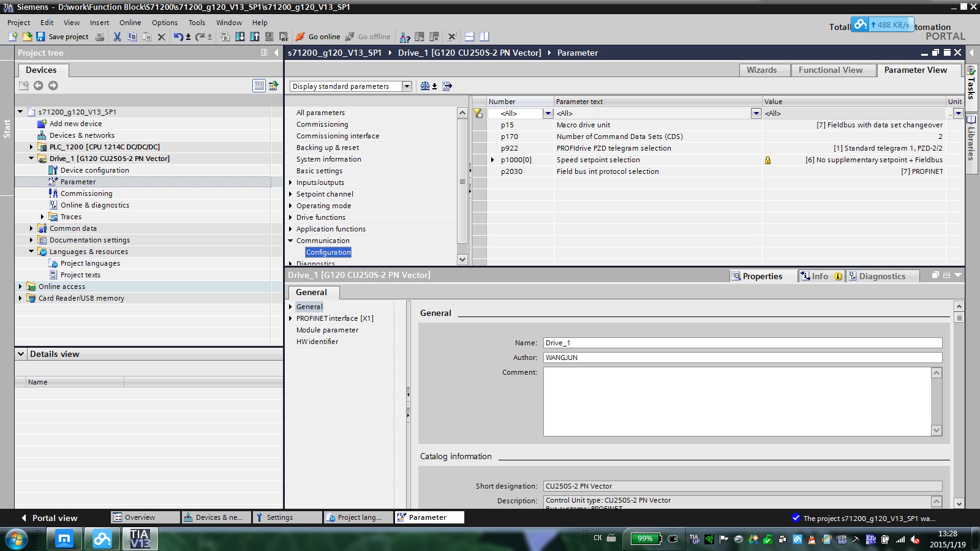Expand the Traces tree node
980x551 pixels.
42,217
